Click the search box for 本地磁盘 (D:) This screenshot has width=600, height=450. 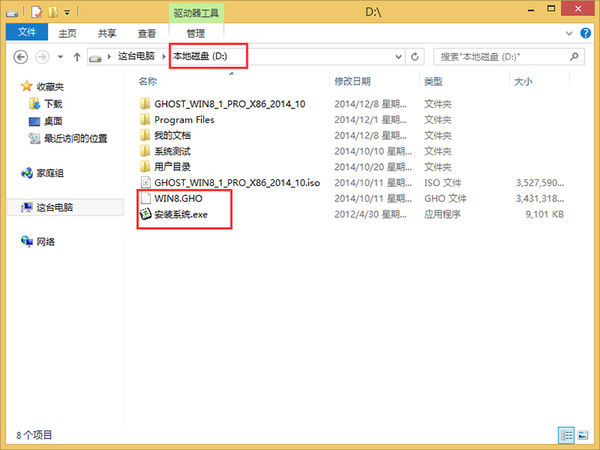click(500, 56)
